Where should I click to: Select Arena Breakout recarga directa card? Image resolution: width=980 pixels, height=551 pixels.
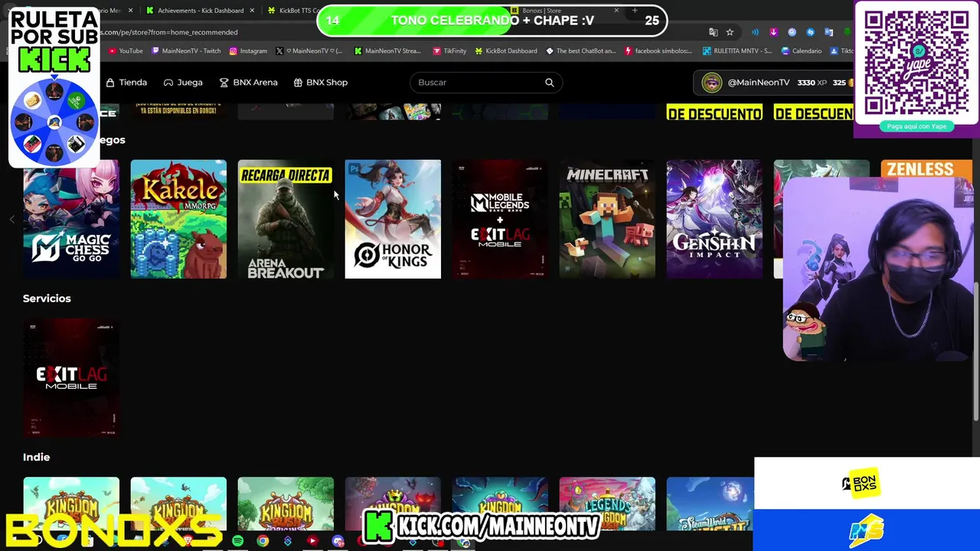tap(286, 219)
